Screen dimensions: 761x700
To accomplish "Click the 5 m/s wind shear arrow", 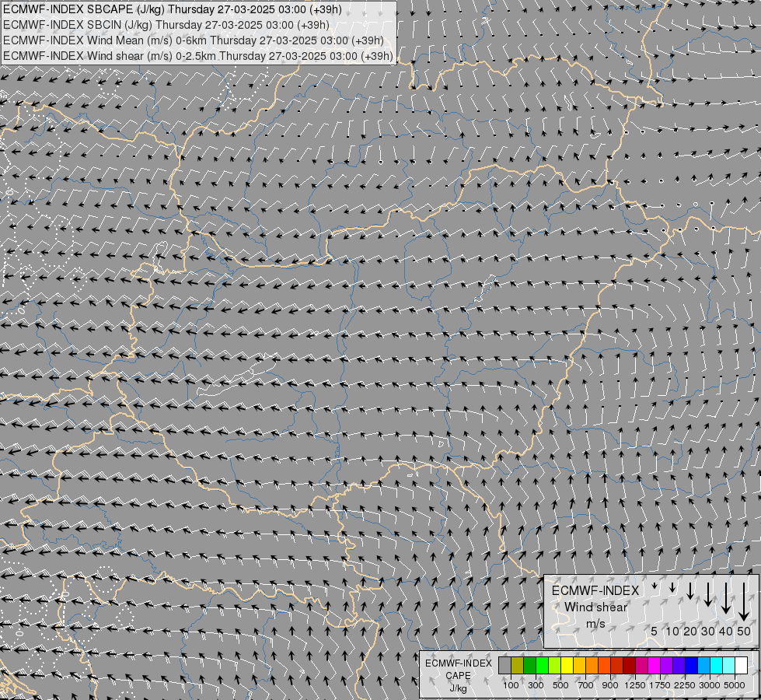I will pos(655,586).
